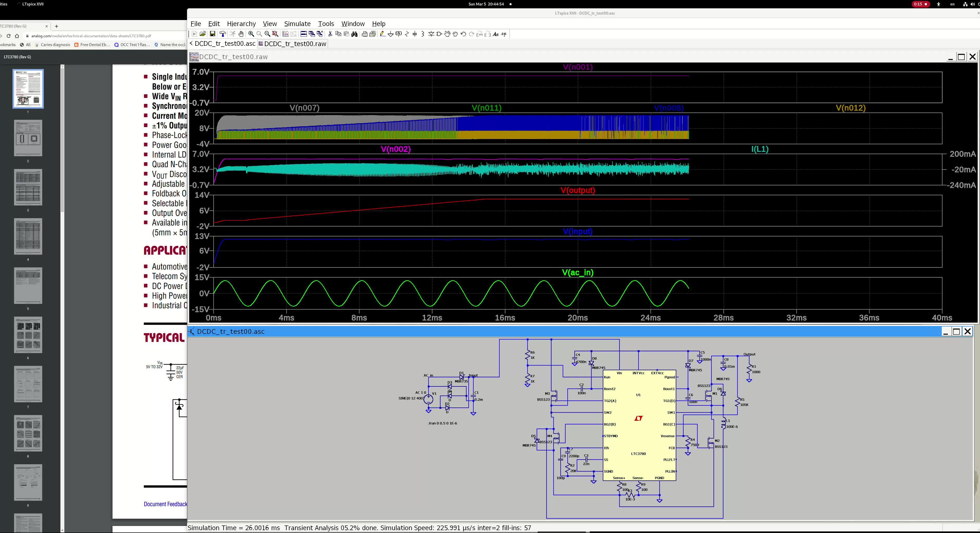The width and height of the screenshot is (980, 533).
Task: Select the Place Capacitor tool
Action: (x=415, y=34)
